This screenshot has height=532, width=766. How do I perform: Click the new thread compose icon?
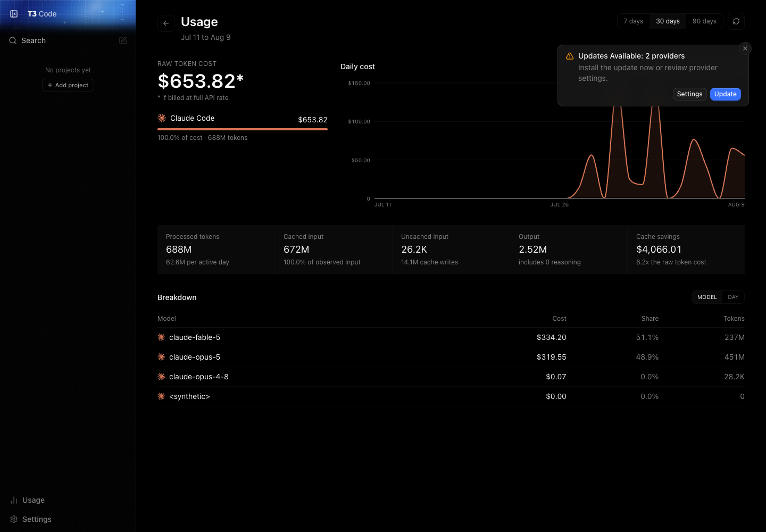(x=123, y=40)
